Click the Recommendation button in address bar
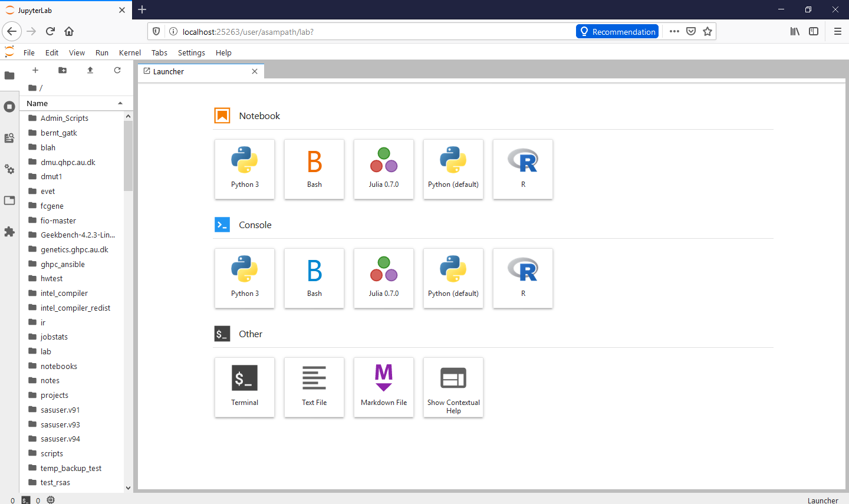Viewport: 849px width, 504px height. [617, 32]
